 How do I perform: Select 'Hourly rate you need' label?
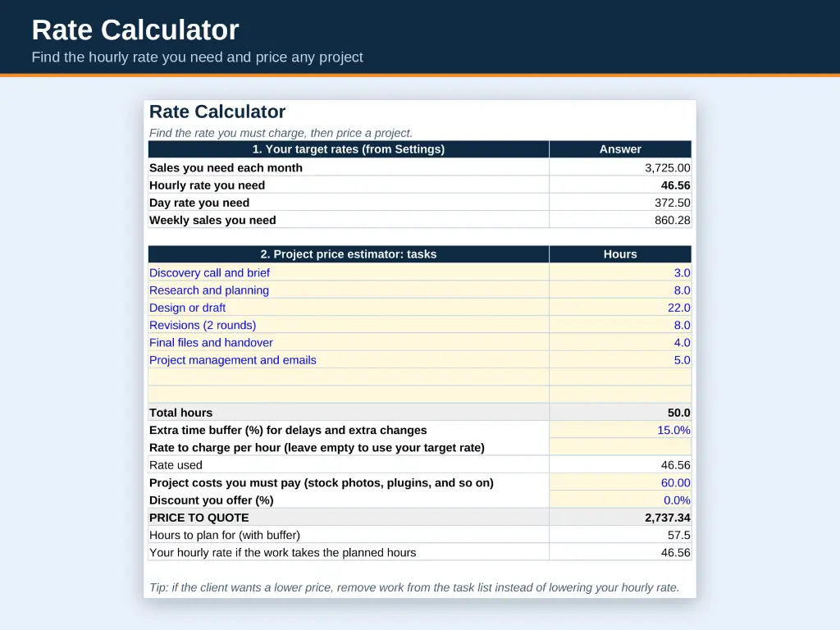pyautogui.click(x=207, y=185)
